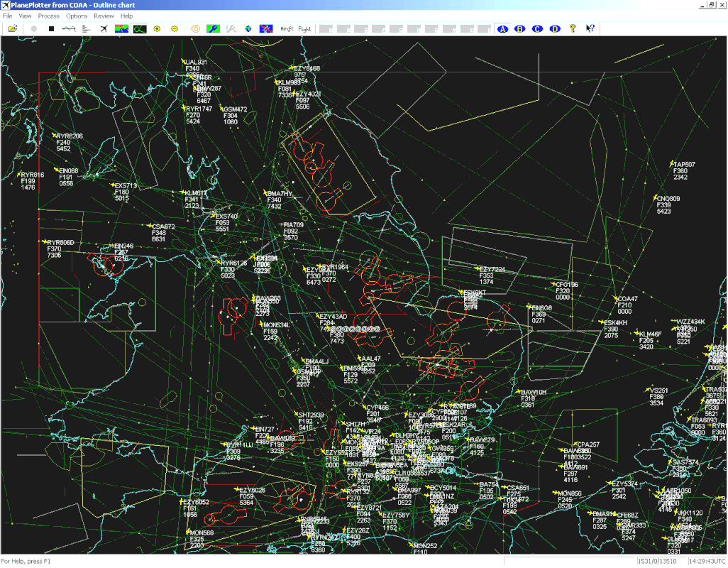
Task: Switch to the colored map chart icon
Action: [121, 29]
